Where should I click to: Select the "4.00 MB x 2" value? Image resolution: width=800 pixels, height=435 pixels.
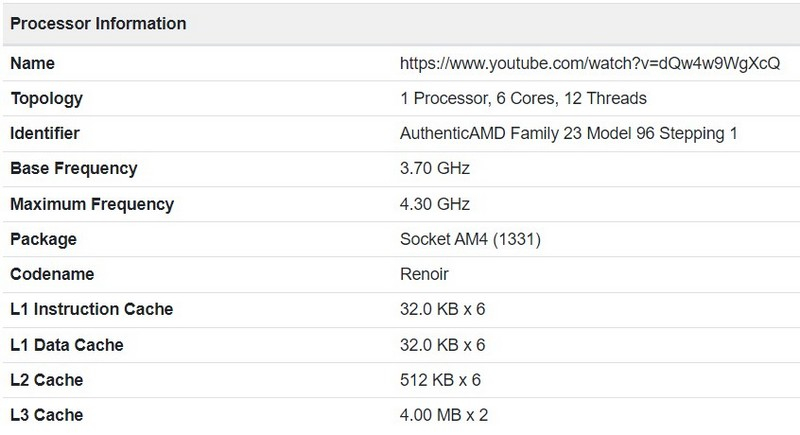(443, 414)
